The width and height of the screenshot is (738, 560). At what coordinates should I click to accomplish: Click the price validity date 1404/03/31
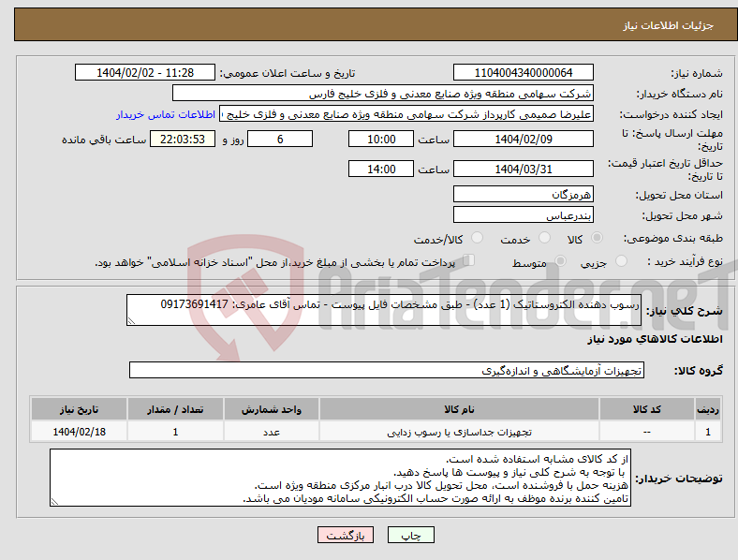click(523, 169)
